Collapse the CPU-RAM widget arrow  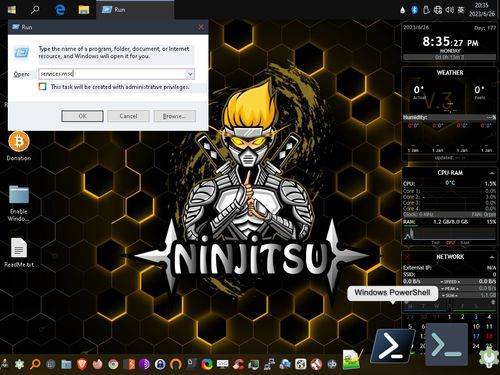point(492,173)
